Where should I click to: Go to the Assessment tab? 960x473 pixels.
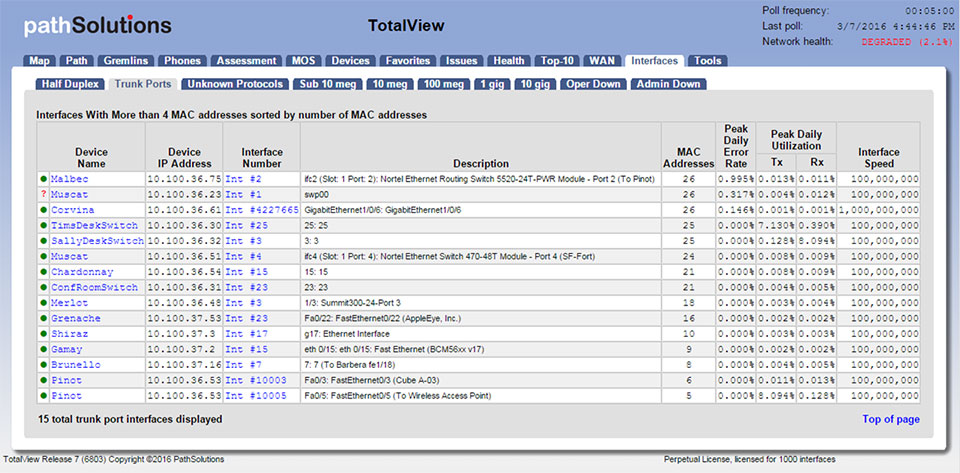(247, 61)
